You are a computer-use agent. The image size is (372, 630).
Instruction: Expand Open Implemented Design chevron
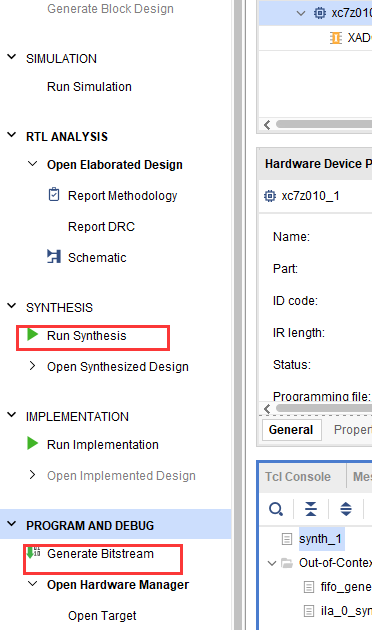click(x=33, y=475)
